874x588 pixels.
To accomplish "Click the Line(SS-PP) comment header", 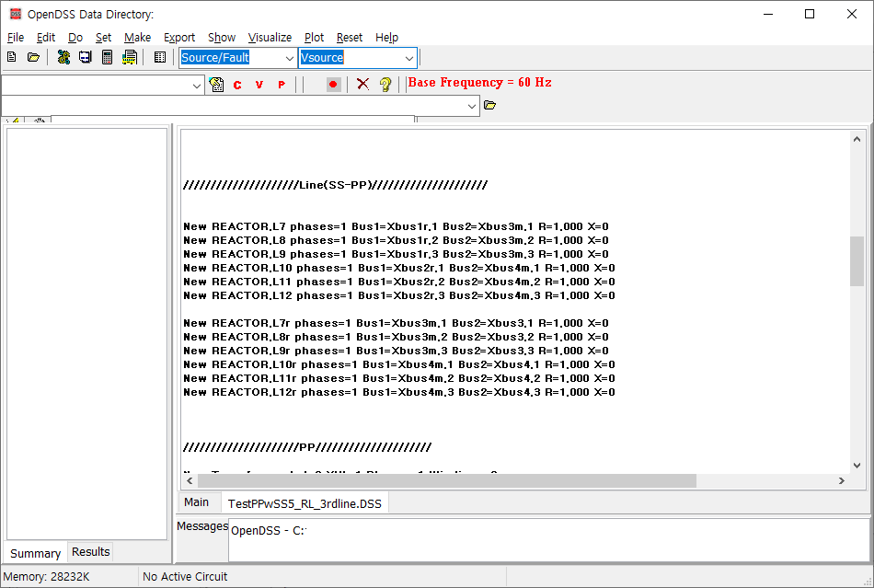I will [x=336, y=185].
